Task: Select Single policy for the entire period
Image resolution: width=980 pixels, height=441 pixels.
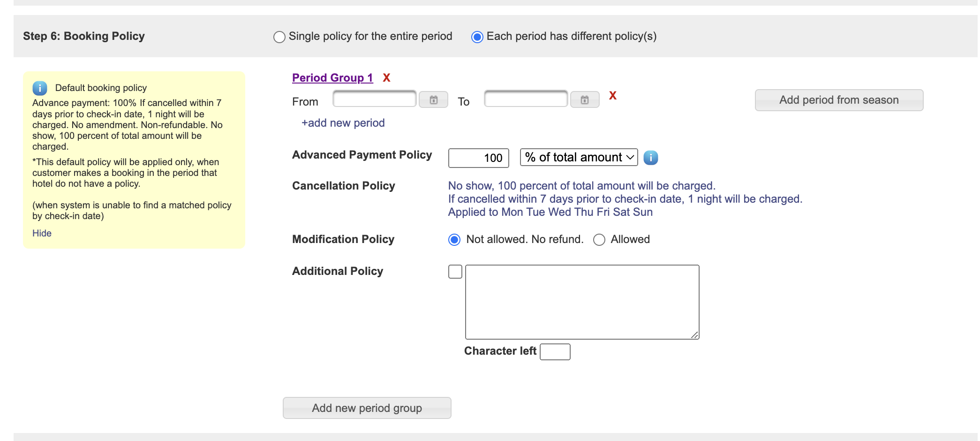Action: [279, 37]
